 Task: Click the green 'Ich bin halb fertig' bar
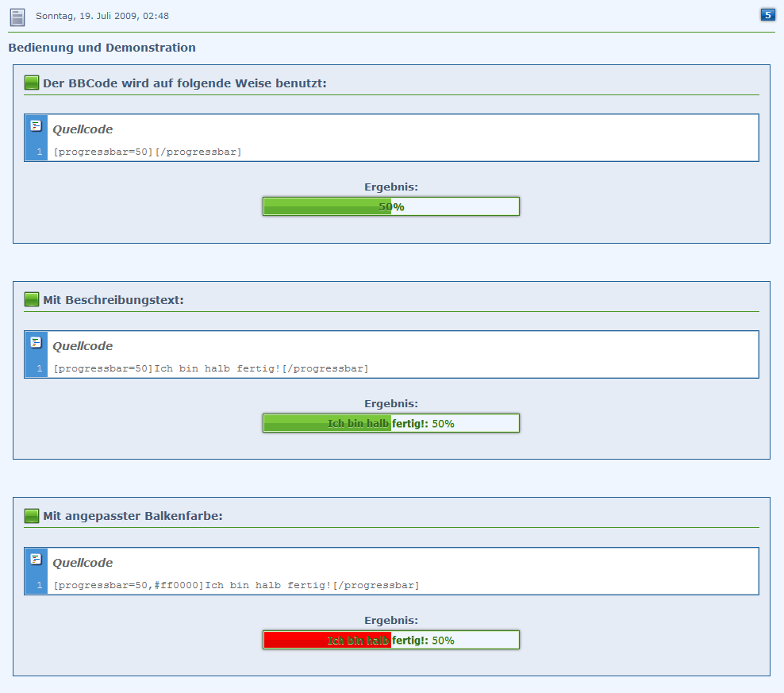(390, 423)
